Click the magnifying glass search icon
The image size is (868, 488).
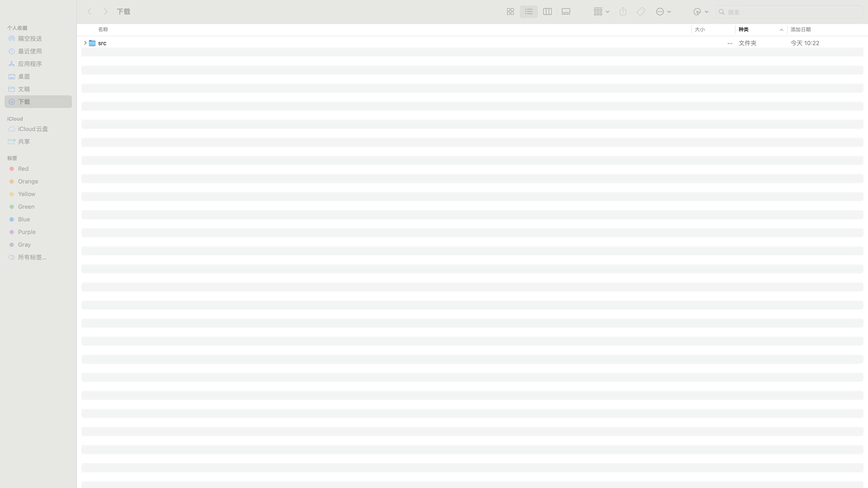[x=722, y=12]
